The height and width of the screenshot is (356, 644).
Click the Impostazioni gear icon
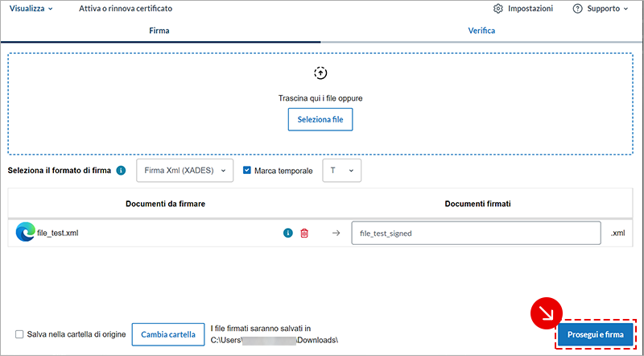pos(498,9)
